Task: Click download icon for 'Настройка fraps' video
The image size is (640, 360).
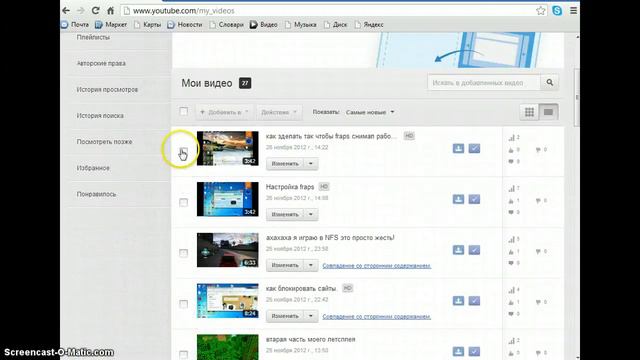Action: [458, 199]
